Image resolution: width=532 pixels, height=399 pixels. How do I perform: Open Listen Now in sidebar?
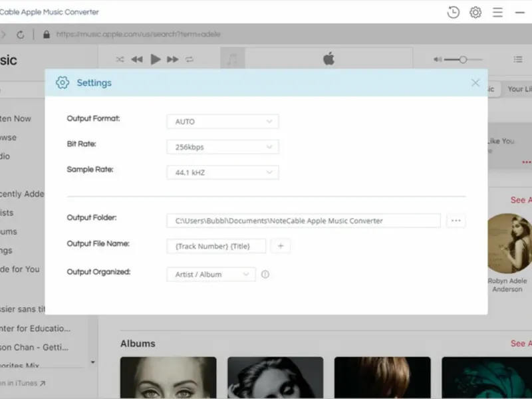[15, 119]
